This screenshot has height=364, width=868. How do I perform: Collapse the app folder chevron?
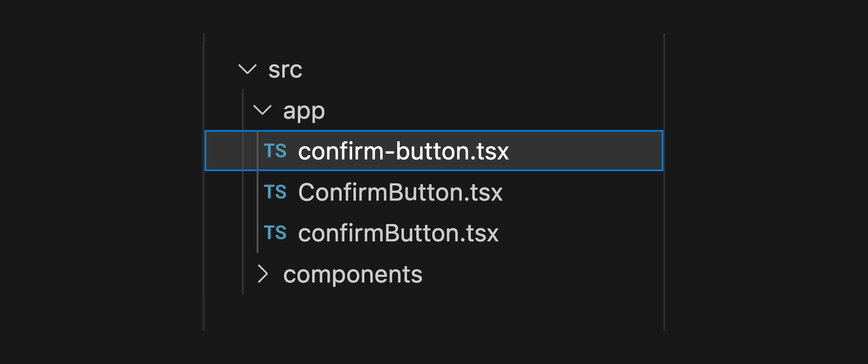pyautogui.click(x=262, y=110)
